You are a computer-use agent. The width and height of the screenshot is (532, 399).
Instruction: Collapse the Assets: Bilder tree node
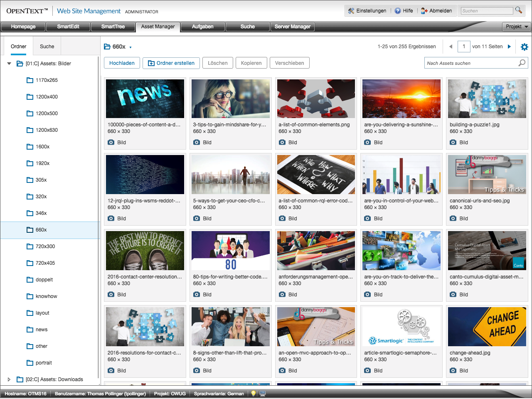[x=9, y=64]
